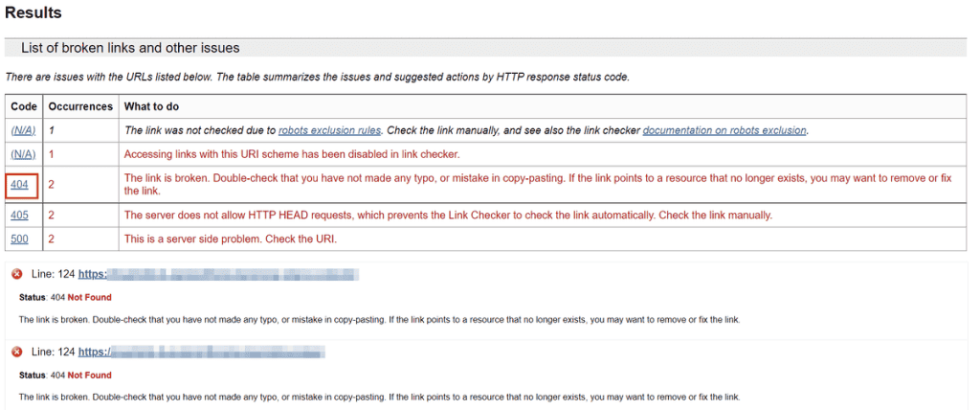Click 'List of broken links and other issues' header
Screen dimensions: 980x410
point(130,48)
